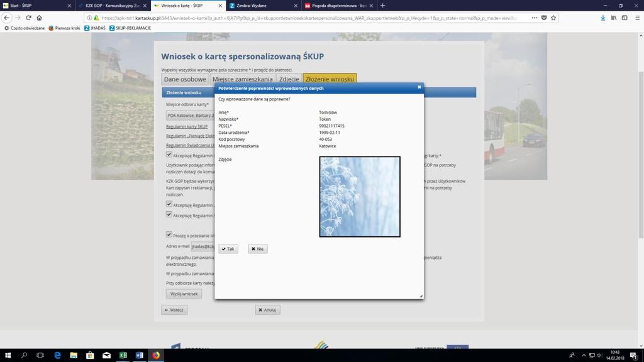Toggle second Akceptuję Regulamin checkbox
Screen dimensions: 644x362
pos(169,204)
